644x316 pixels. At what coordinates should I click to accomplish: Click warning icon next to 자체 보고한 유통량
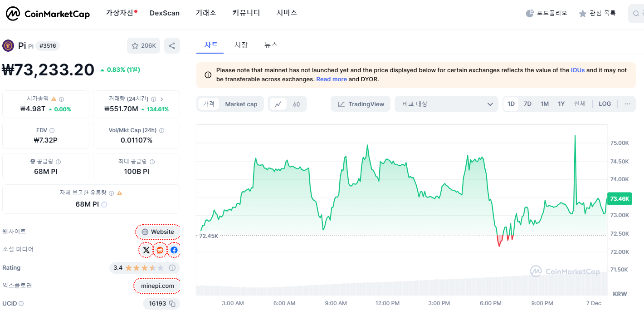[120, 193]
